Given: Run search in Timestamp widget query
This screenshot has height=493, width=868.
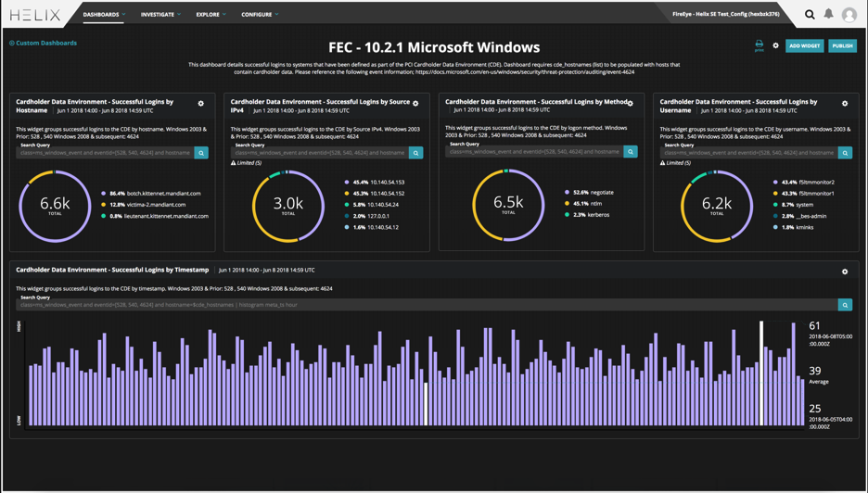Looking at the screenshot, I should (x=845, y=305).
